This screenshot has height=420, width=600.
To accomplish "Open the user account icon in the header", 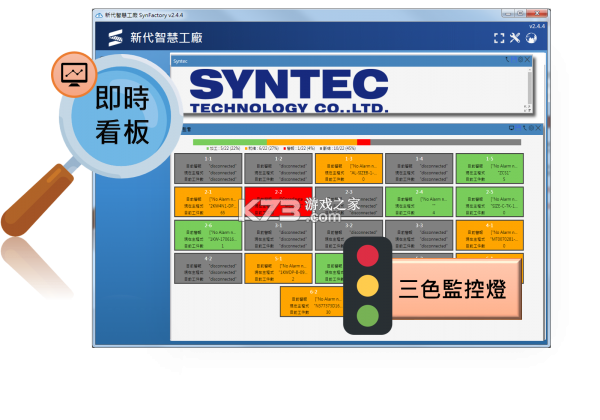I will (x=531, y=38).
